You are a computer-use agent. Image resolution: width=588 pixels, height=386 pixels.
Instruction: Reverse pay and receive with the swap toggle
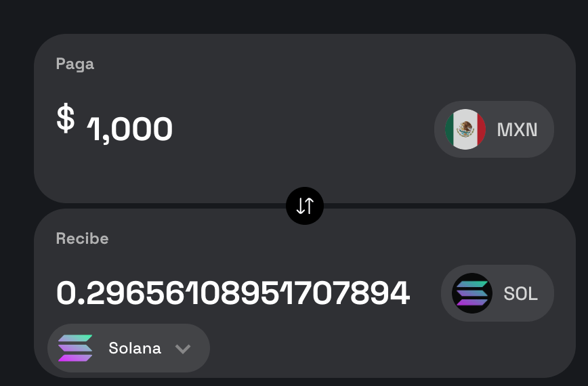[x=305, y=206]
